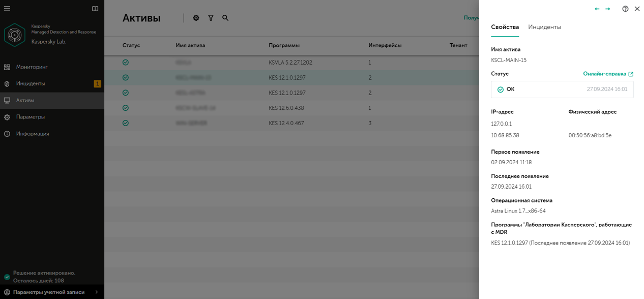Click the status date 27.09.2024 16:01 in the OK field
This screenshot has height=299, width=644.
point(607,89)
